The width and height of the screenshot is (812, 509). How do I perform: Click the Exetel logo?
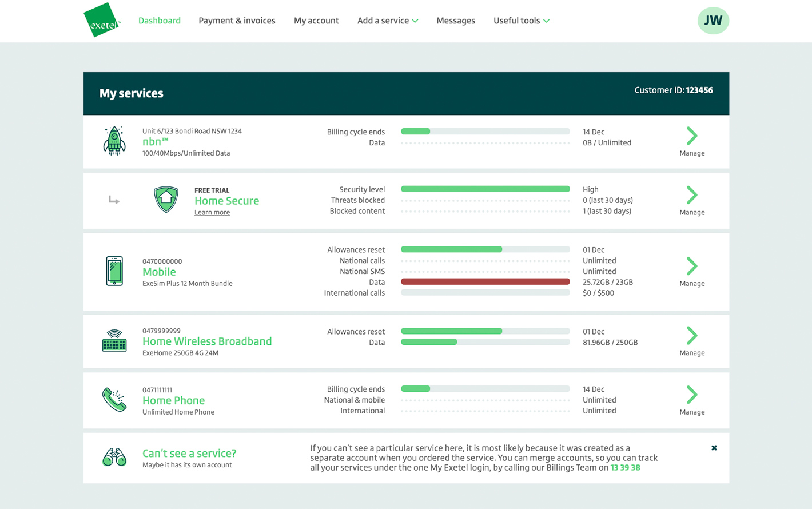(102, 20)
